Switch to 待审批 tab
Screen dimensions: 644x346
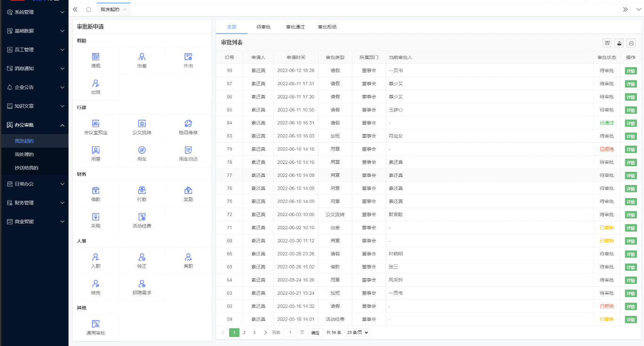pyautogui.click(x=263, y=27)
